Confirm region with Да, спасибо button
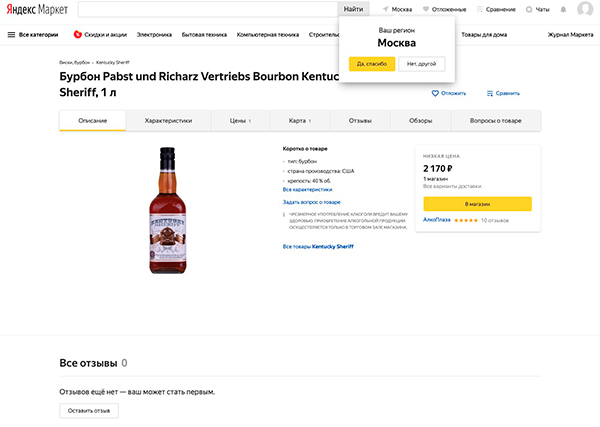Screen dimensions: 600x427 (x=370, y=63)
